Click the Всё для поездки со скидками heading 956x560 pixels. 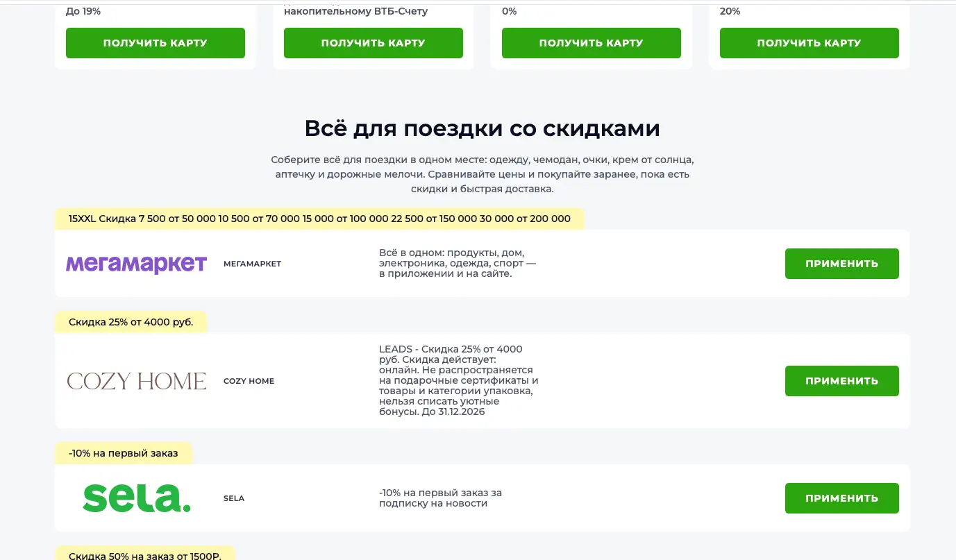483,128
